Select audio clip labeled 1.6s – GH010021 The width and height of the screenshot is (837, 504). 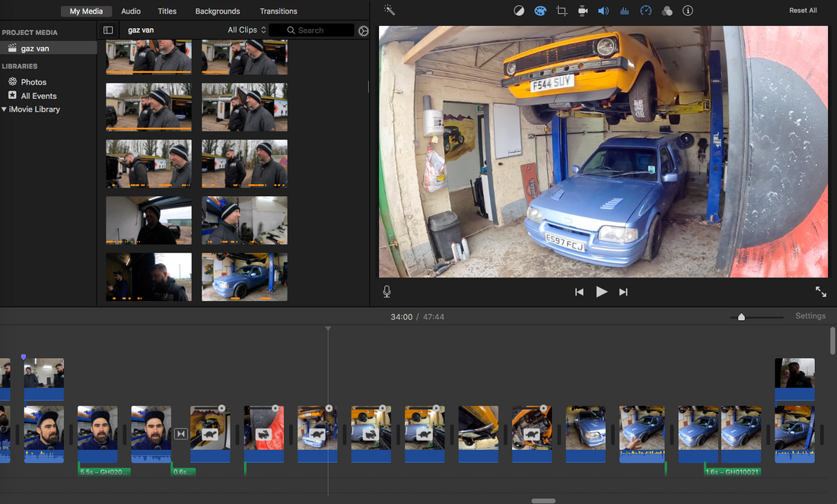(732, 471)
